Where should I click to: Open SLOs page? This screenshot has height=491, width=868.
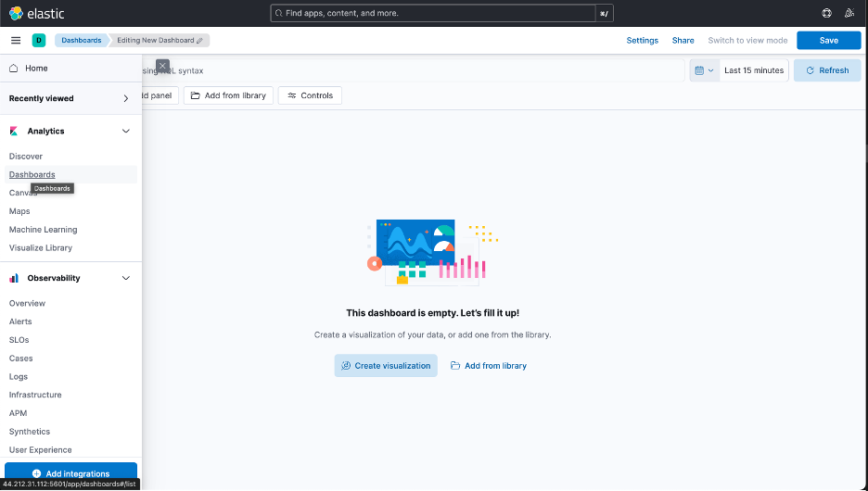[x=19, y=340]
